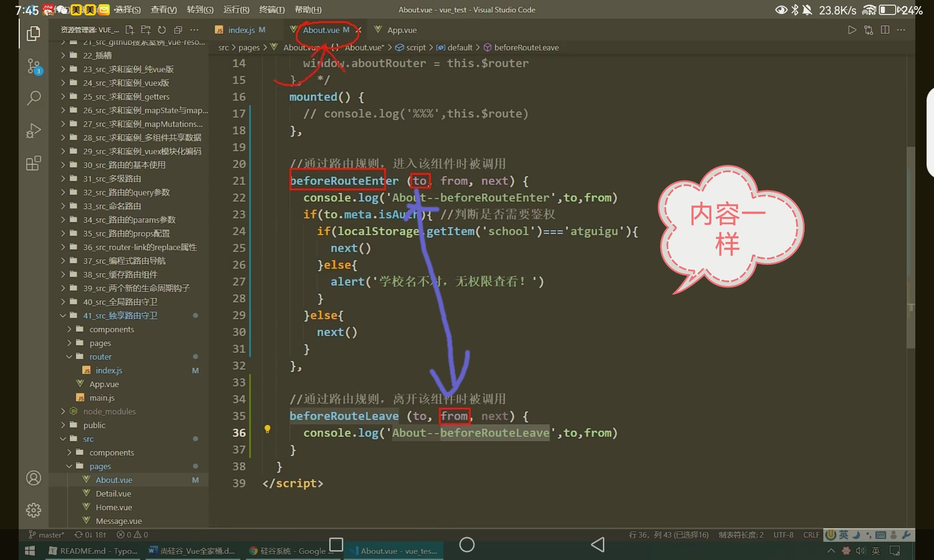Screen dimensions: 934x560
Task: Open the Extensions view icon
Action: 33,163
